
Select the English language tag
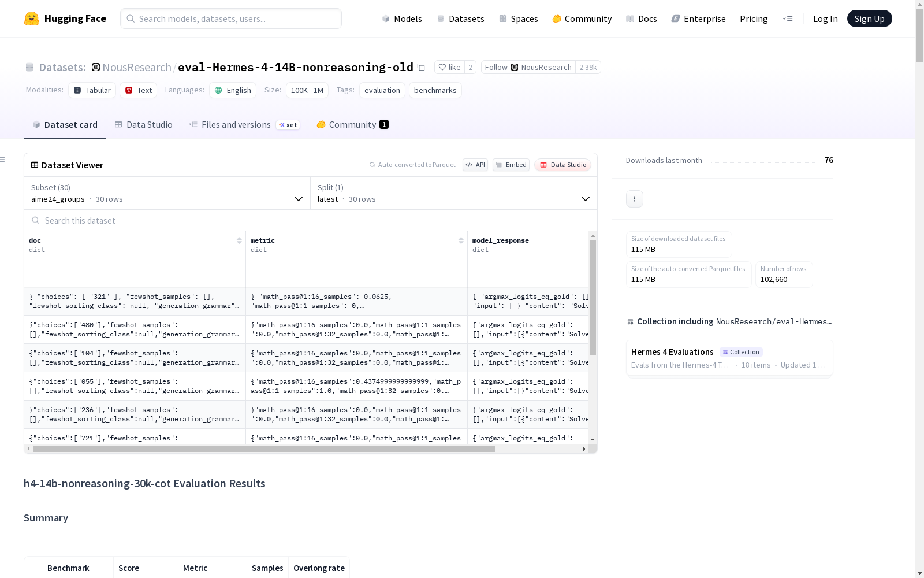(x=233, y=90)
